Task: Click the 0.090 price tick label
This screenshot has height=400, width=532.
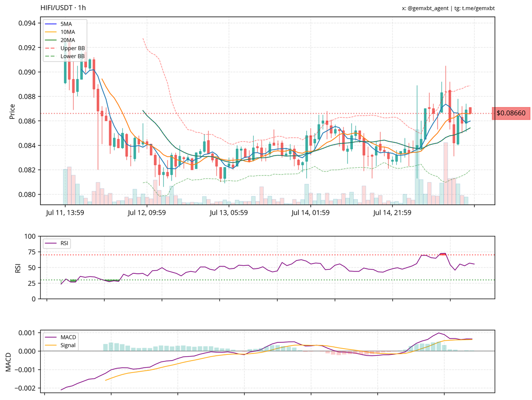Action: [x=27, y=72]
